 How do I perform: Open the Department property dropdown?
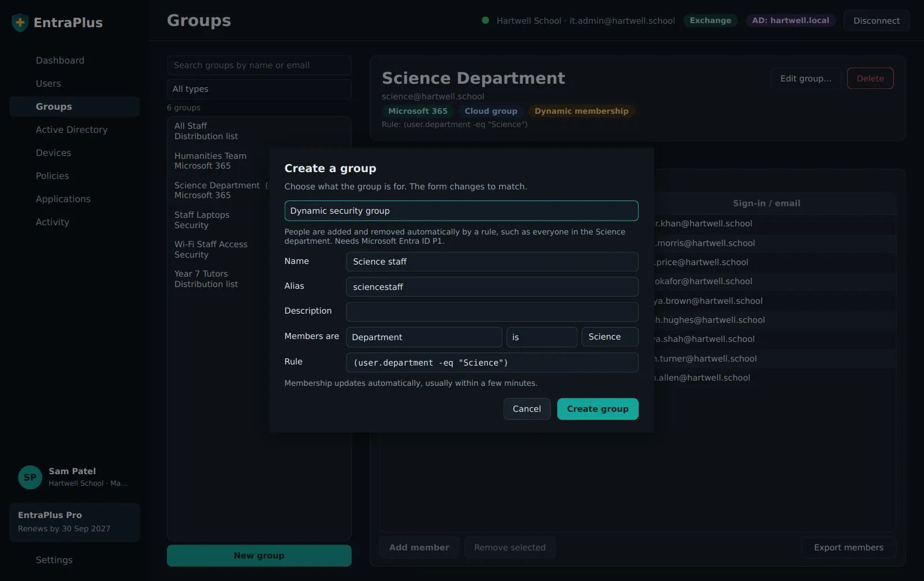(424, 337)
